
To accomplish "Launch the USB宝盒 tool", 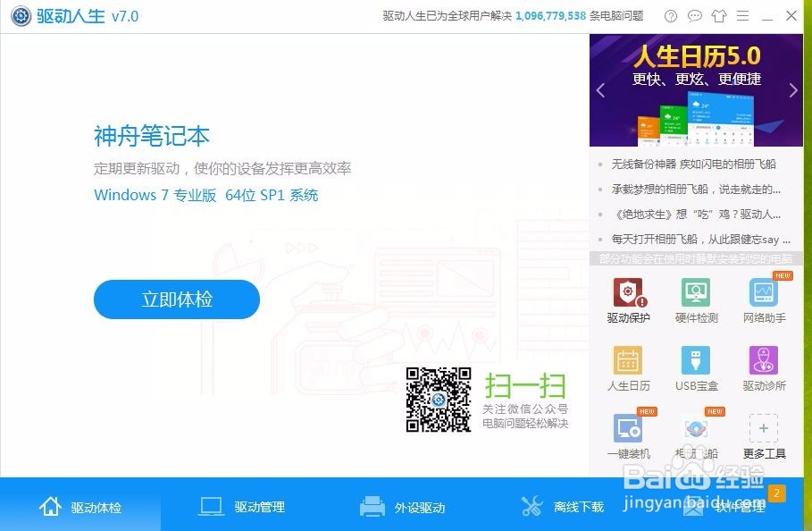I will click(696, 368).
